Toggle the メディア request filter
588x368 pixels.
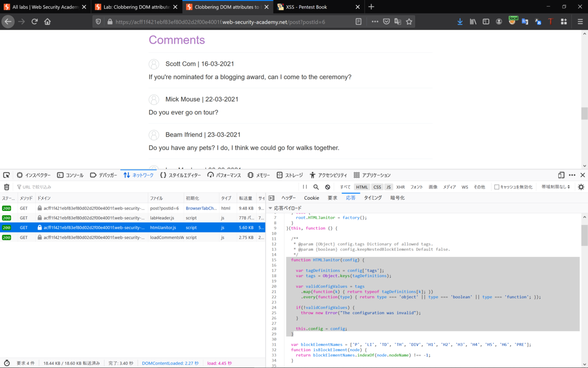pyautogui.click(x=449, y=187)
